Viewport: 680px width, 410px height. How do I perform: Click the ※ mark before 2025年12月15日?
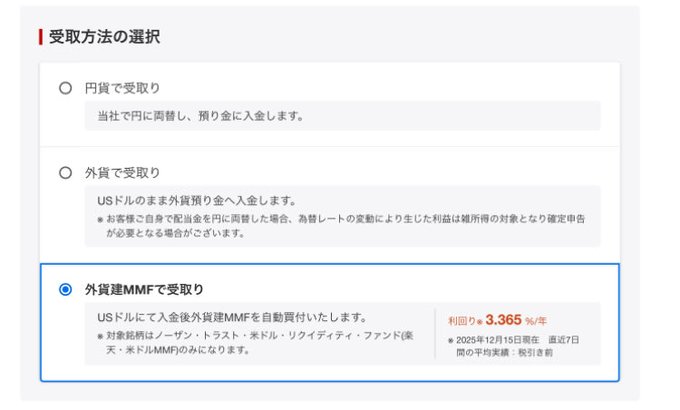point(451,340)
